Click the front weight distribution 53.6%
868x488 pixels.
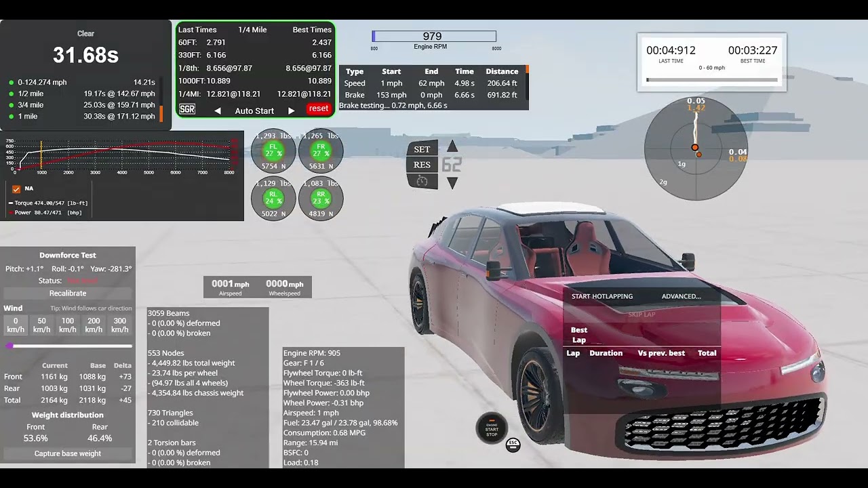click(x=36, y=439)
